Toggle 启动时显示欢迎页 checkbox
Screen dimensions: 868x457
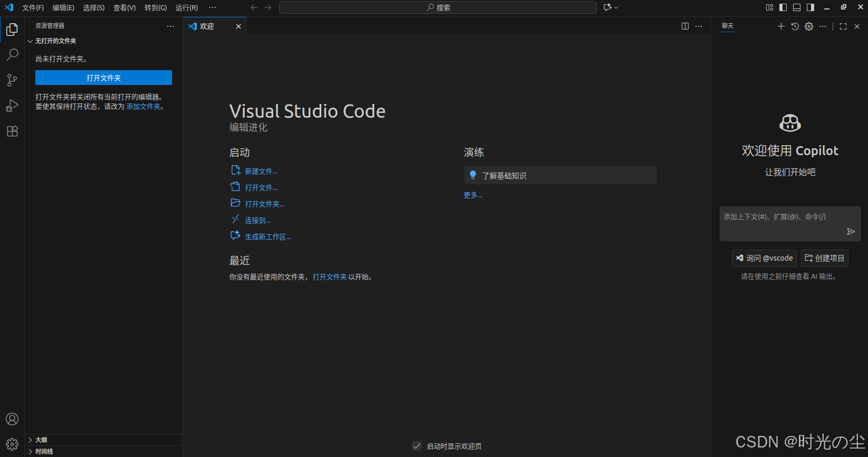point(417,446)
